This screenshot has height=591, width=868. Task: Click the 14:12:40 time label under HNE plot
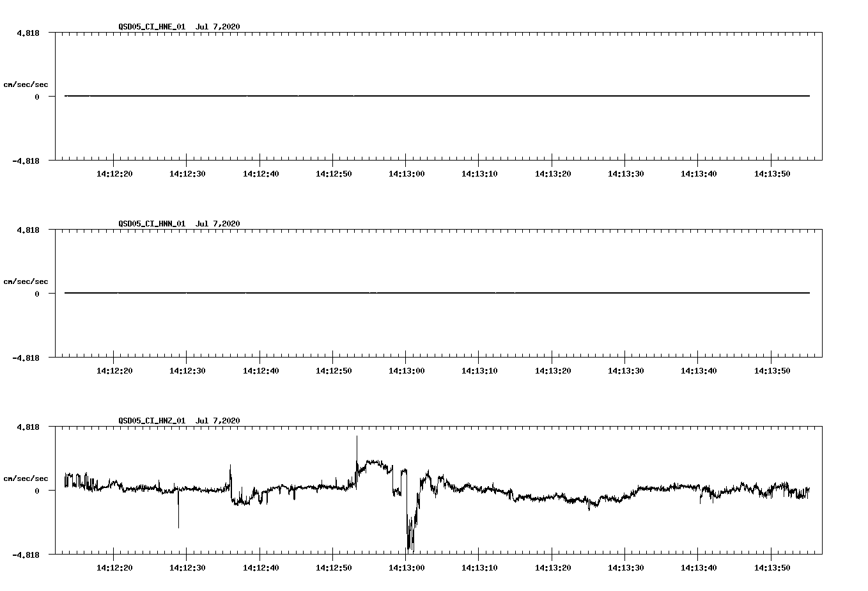click(x=261, y=174)
